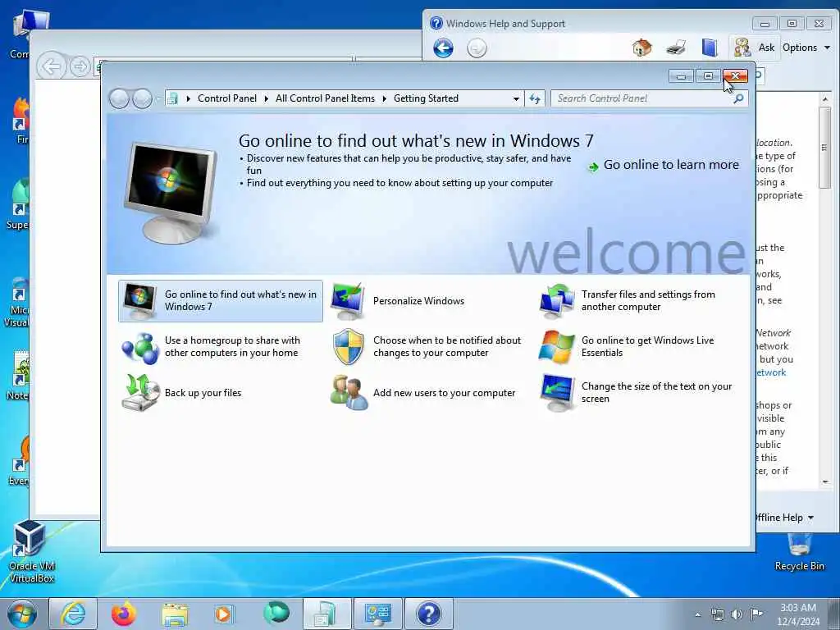Open Personalize Windows item
The height and width of the screenshot is (630, 840).
point(398,300)
